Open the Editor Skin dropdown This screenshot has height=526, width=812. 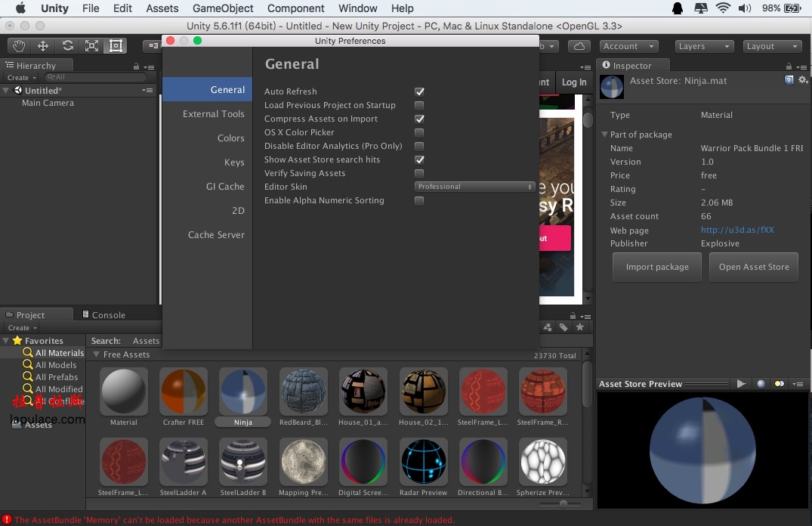474,187
